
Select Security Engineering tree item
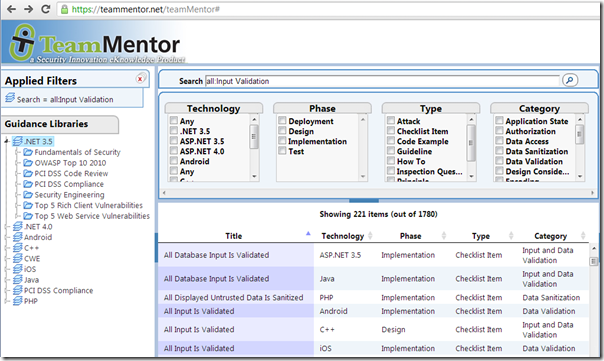(x=69, y=195)
